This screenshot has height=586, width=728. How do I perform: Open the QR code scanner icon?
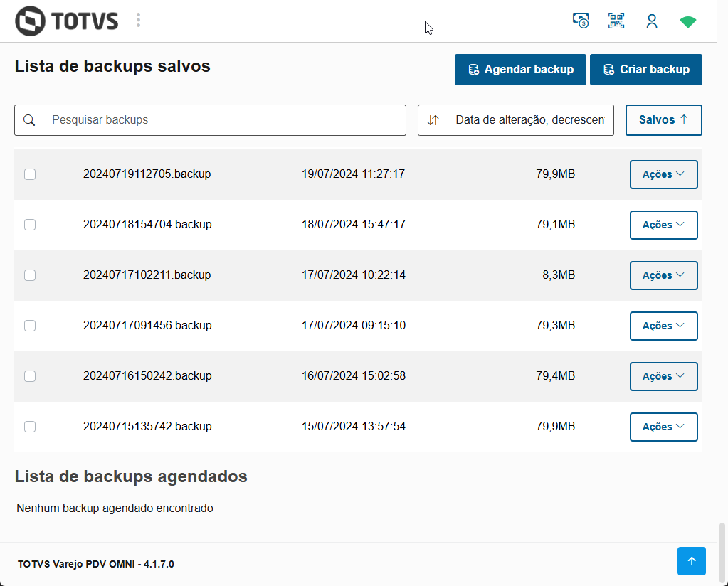[x=616, y=21]
